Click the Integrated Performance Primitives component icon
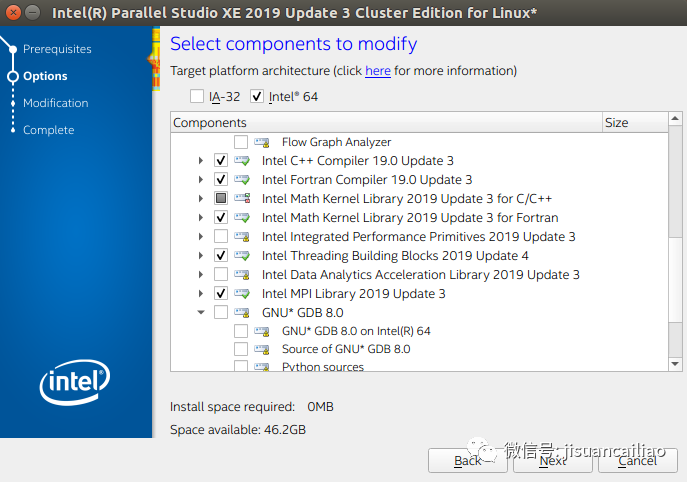The image size is (687, 482). [242, 237]
